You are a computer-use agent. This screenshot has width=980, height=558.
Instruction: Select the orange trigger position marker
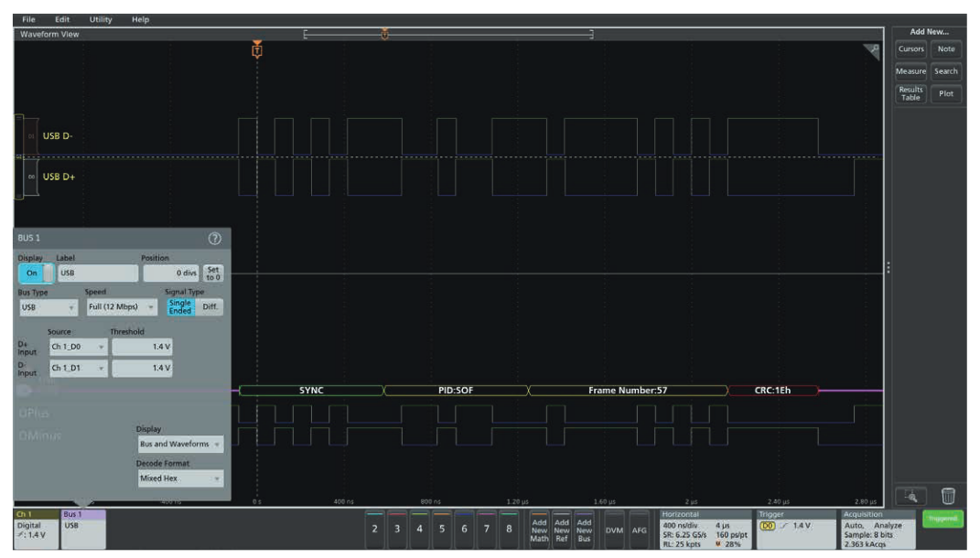coord(257,50)
